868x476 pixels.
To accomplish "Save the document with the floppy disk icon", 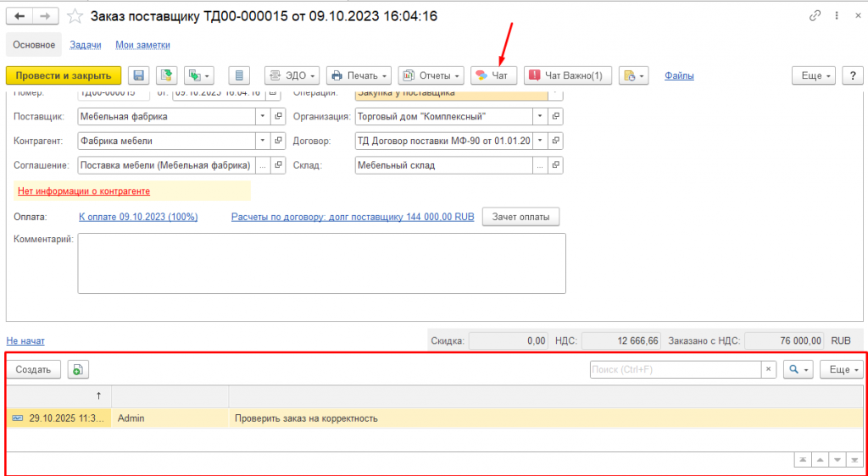I will pos(139,75).
